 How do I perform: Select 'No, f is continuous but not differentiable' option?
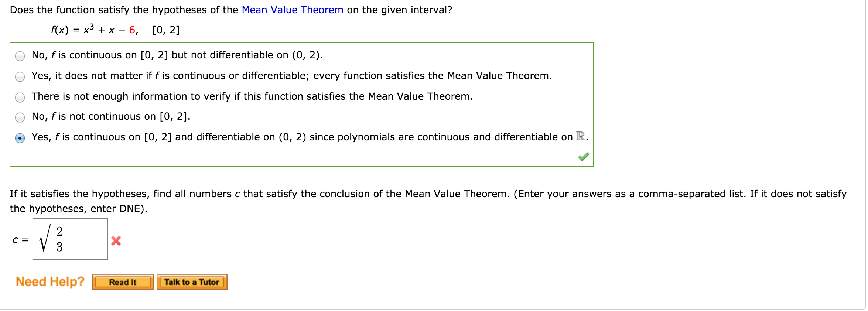[x=20, y=56]
